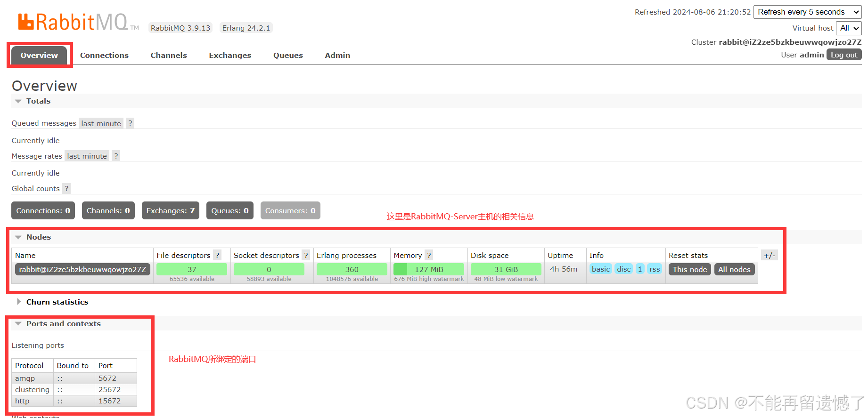The height and width of the screenshot is (418, 868).
Task: Click the basic info tag
Action: [601, 269]
